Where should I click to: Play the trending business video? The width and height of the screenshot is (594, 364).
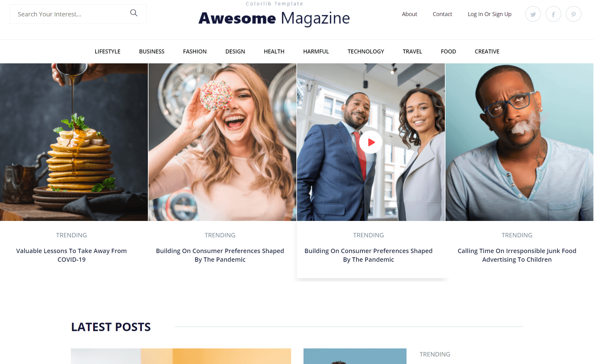tap(370, 142)
